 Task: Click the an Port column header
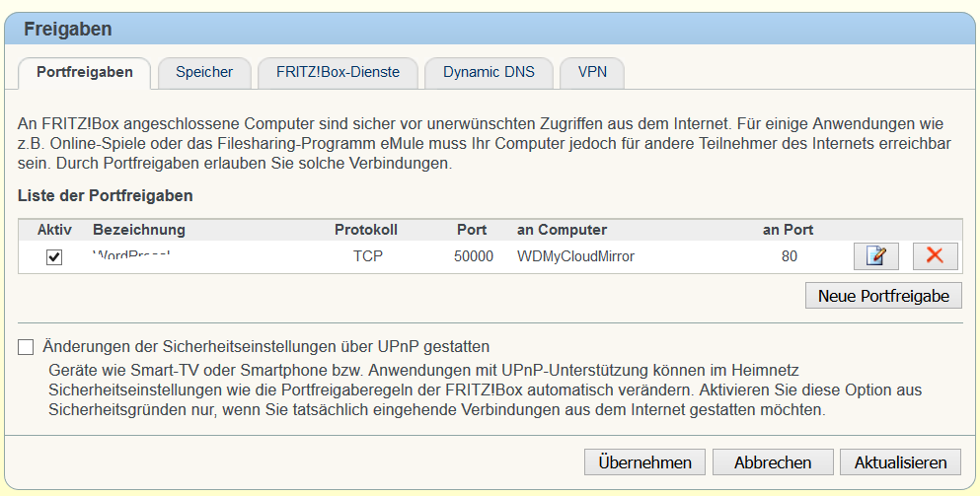tap(788, 230)
